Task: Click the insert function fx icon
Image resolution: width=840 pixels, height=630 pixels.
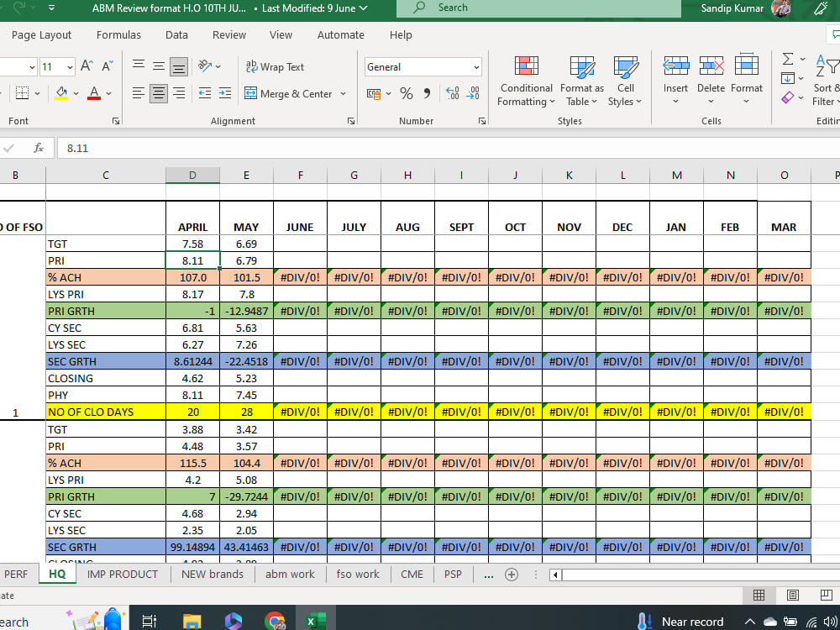Action: click(x=38, y=148)
